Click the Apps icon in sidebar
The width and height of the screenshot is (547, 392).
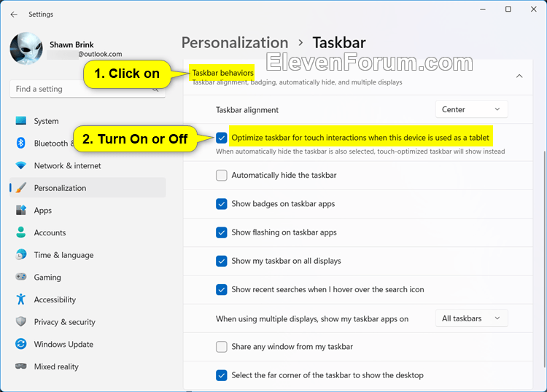(x=21, y=210)
